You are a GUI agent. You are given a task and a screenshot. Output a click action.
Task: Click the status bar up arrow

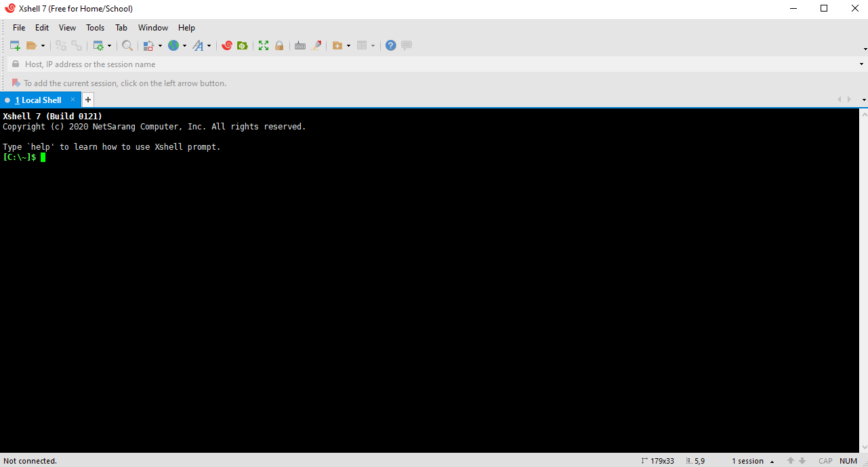790,461
